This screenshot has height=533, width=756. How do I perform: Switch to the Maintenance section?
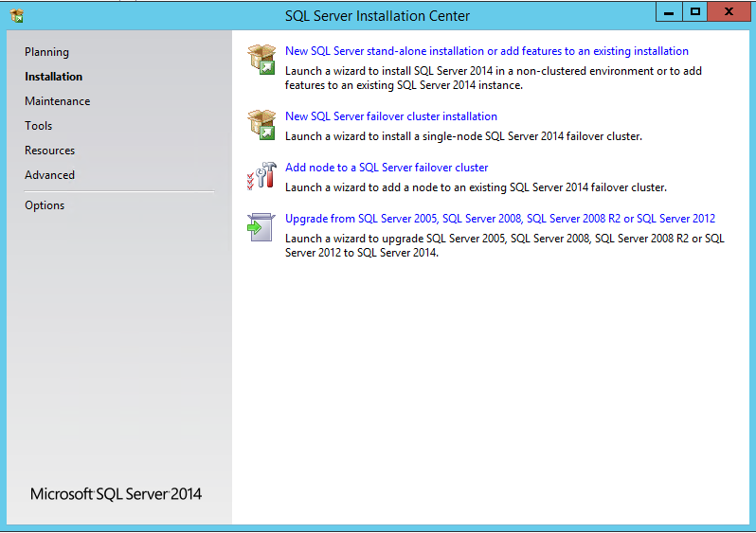[x=57, y=101]
